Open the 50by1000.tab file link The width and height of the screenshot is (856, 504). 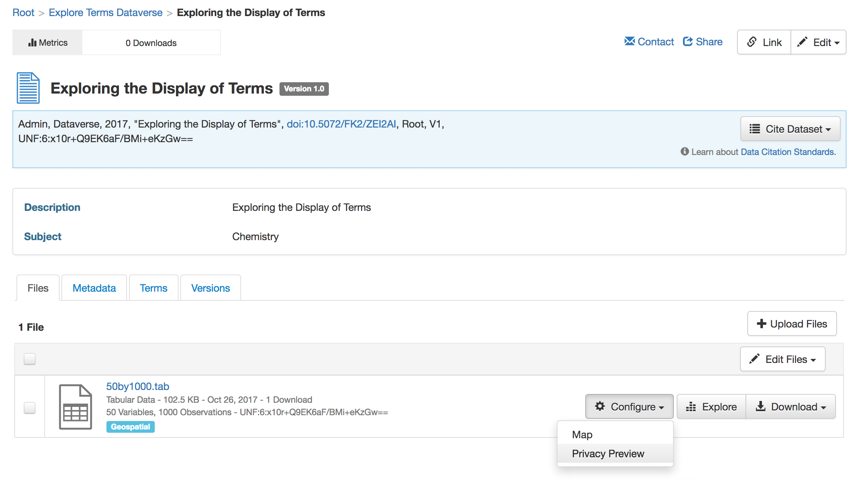[138, 386]
